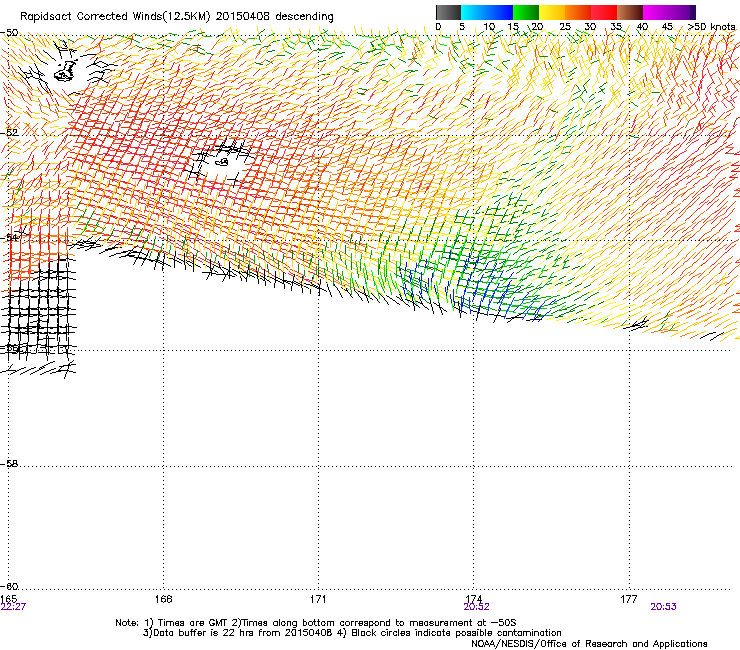Click the '171' longitude axis label
This screenshot has width=740, height=650.
pos(318,599)
